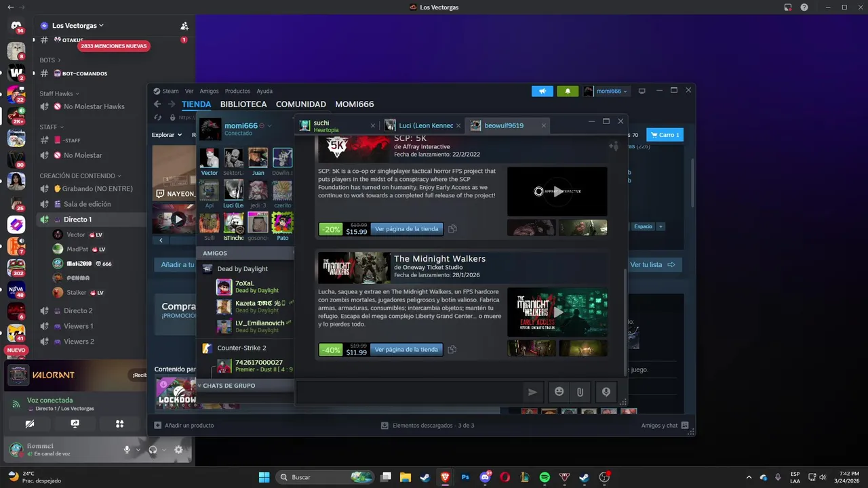
Task: Open Discord user settings gear
Action: [x=178, y=449]
